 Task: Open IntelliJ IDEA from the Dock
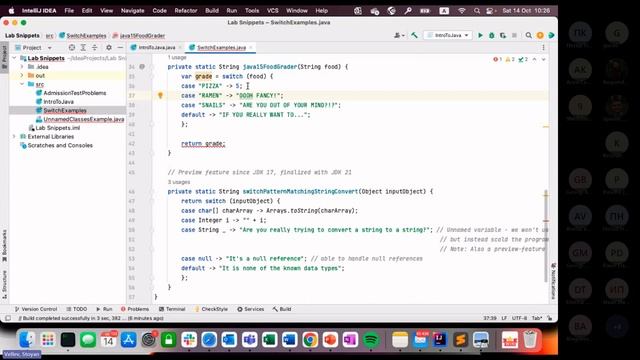pyautogui.click(x=440, y=340)
